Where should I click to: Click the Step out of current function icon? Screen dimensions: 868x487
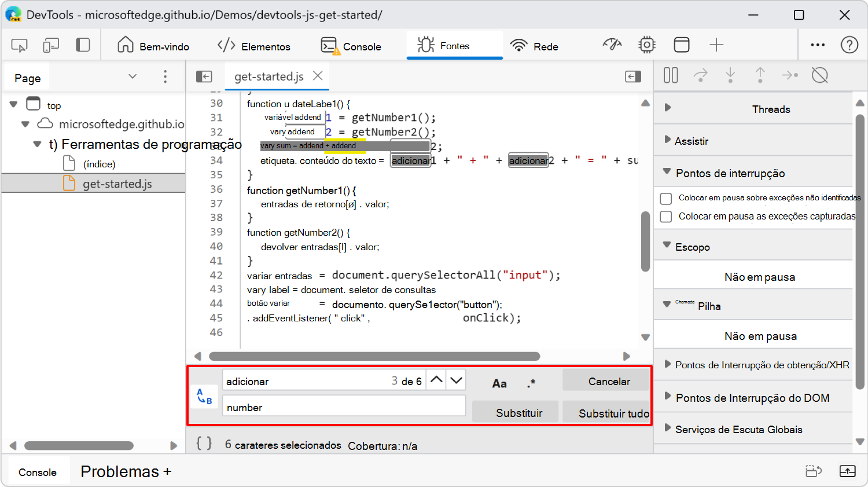(x=760, y=75)
